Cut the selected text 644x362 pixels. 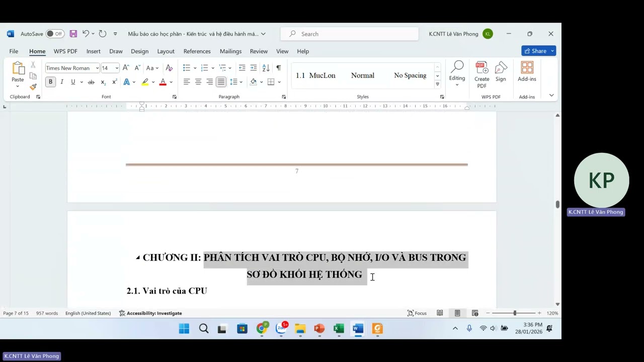33,65
